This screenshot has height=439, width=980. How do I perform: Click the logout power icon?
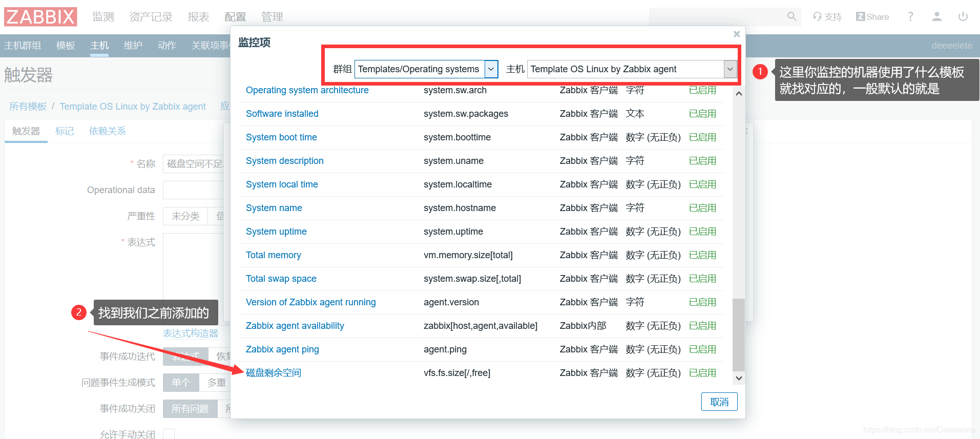point(963,16)
